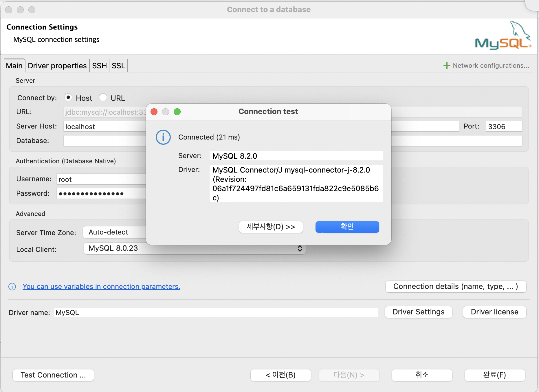Click the info icon beside variables link

[12, 287]
